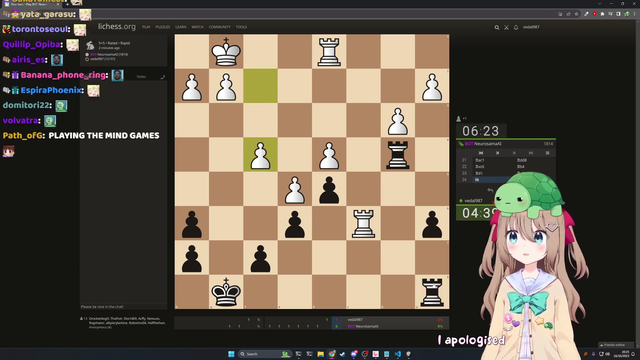Click the friends online bar
Viewport: 640px width, 360px height.
[615, 345]
